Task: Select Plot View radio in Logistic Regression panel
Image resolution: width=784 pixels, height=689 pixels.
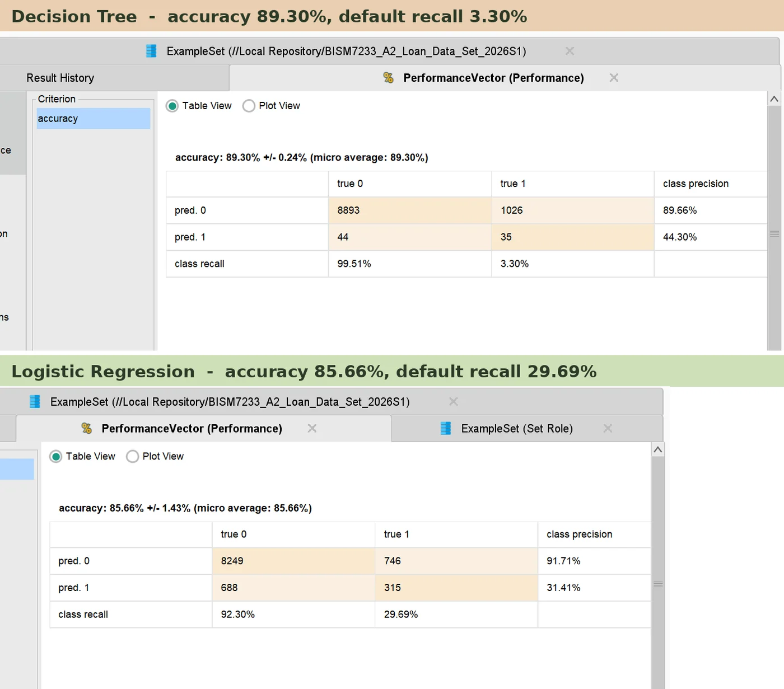Action: coord(132,457)
